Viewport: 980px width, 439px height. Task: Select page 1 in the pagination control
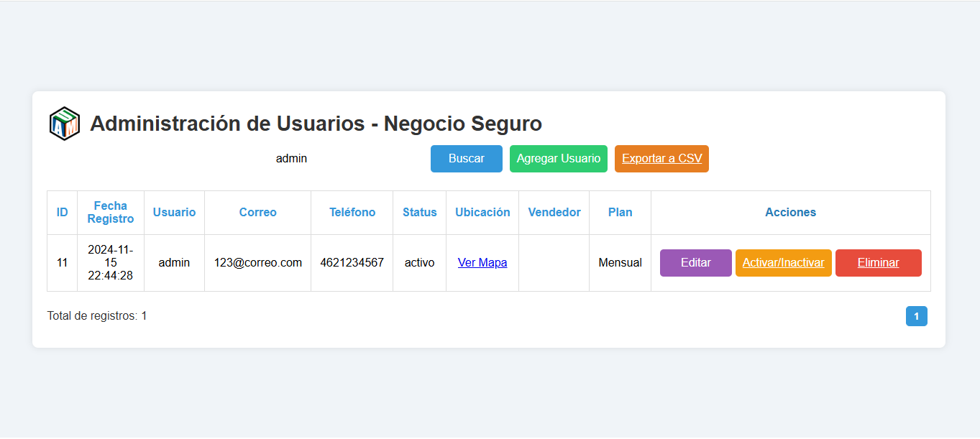tap(916, 316)
